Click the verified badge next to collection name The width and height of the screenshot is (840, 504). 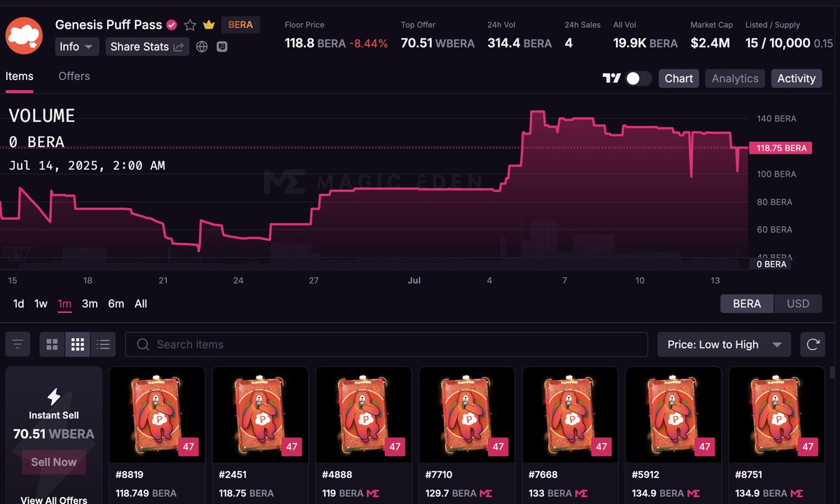(171, 24)
